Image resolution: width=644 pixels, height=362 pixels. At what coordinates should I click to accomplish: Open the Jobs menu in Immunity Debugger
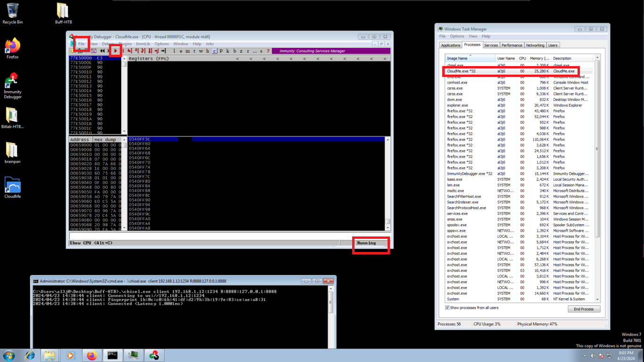209,44
